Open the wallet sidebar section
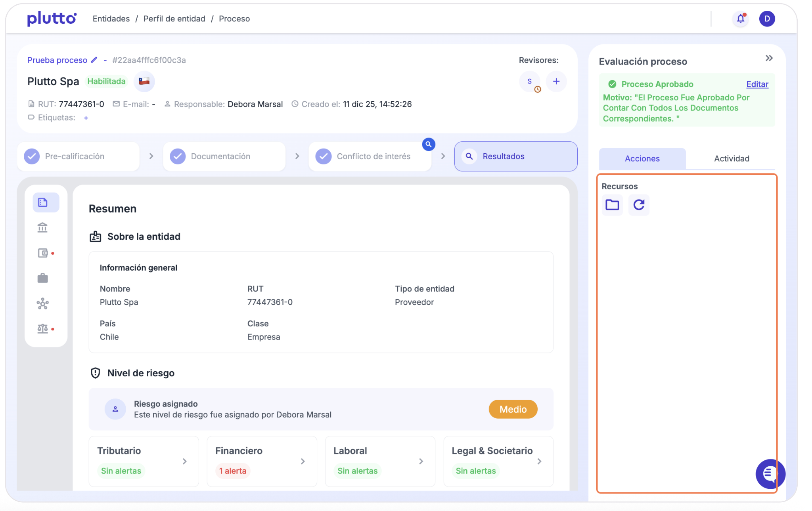Screen dimensions: 812x511 (x=43, y=253)
